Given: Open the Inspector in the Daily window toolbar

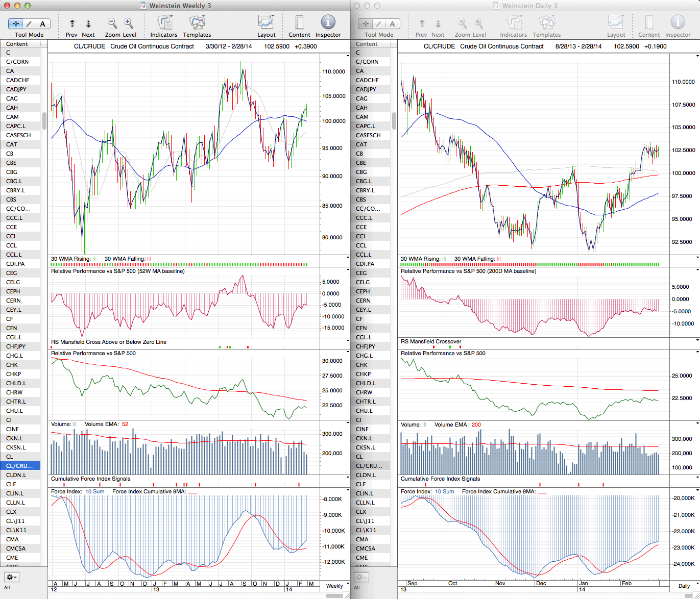Looking at the screenshot, I should [x=678, y=23].
